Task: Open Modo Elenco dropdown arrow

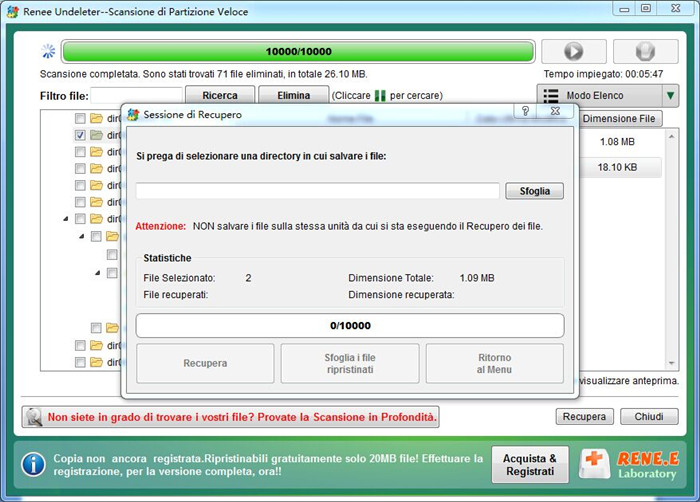Action: point(671,96)
